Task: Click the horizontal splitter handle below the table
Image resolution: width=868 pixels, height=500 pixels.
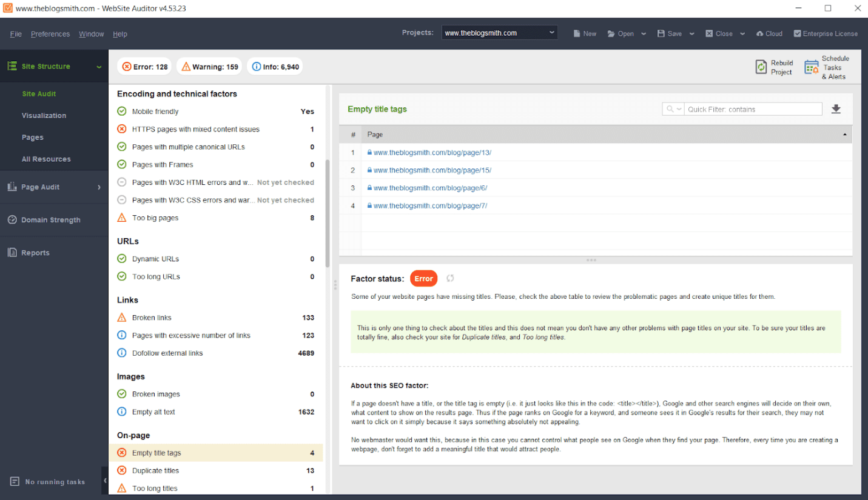Action: click(x=591, y=260)
